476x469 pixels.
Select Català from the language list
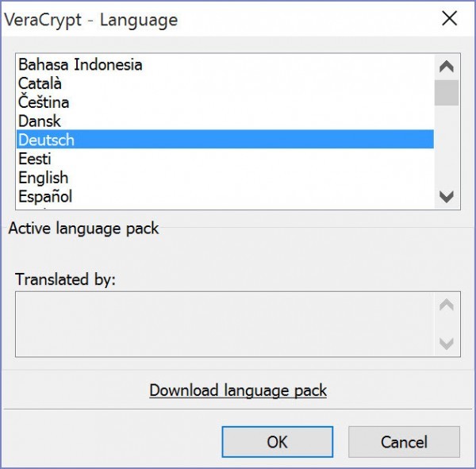tap(225, 83)
